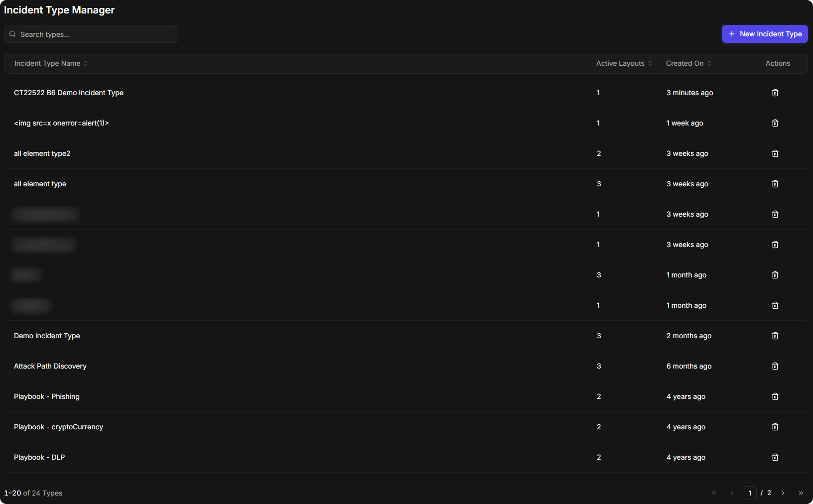The height and width of the screenshot is (504, 813).
Task: Delete the img src=x onerror row
Action: tap(775, 123)
